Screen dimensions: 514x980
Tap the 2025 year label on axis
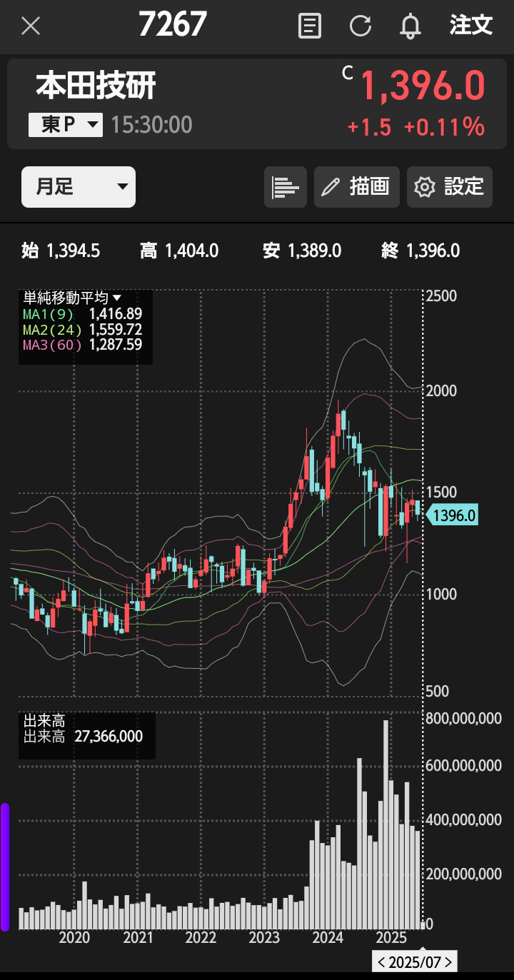pos(390,937)
